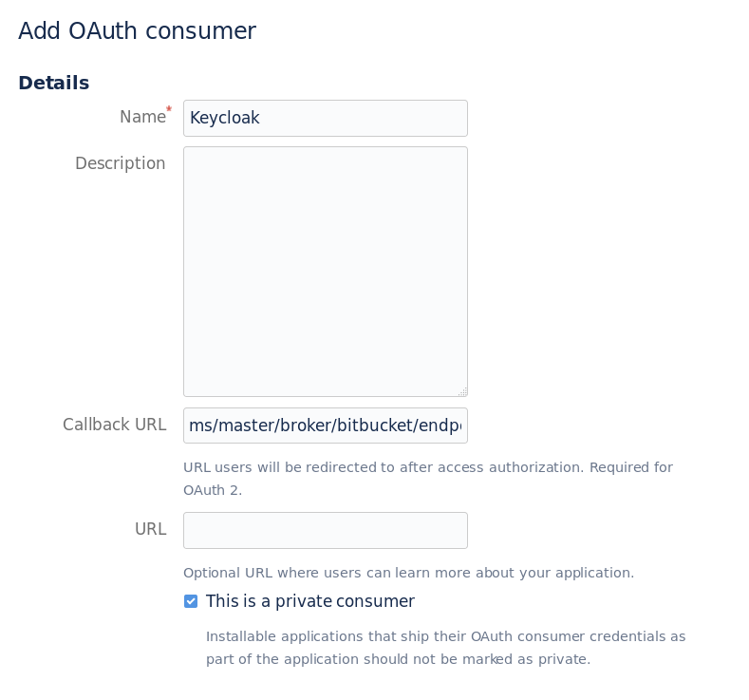Toggle the private consumer checkbox
The width and height of the screenshot is (749, 700).
191,601
